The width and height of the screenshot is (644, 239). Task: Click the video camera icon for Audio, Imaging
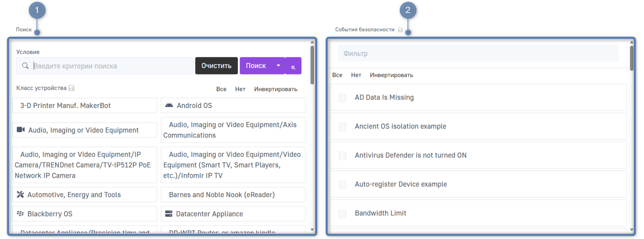click(21, 130)
